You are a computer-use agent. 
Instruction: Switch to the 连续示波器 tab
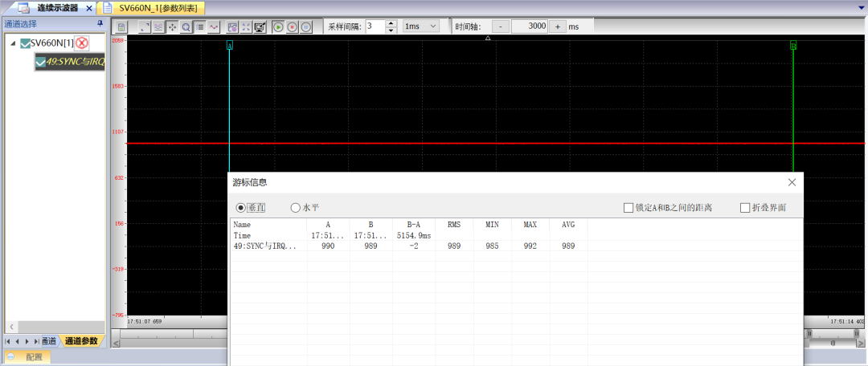click(56, 8)
